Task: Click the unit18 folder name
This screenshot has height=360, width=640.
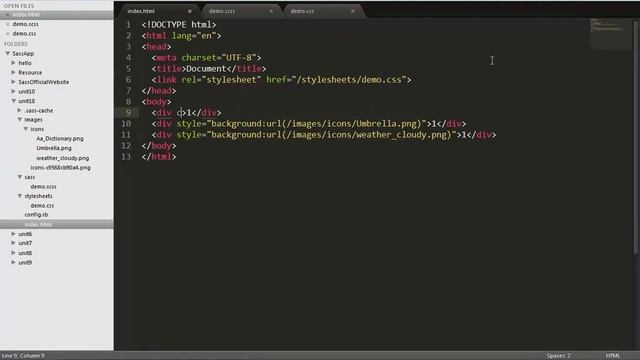Action: (x=27, y=101)
